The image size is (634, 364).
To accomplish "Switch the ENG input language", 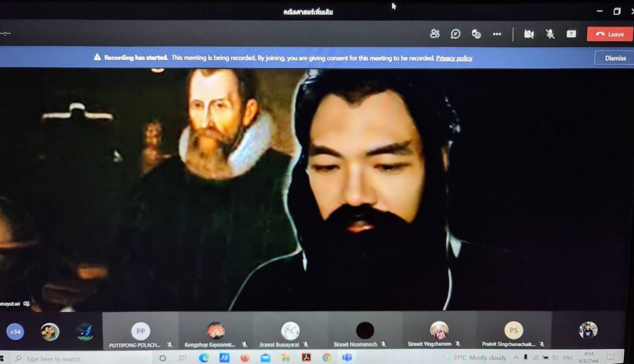I will (x=568, y=358).
